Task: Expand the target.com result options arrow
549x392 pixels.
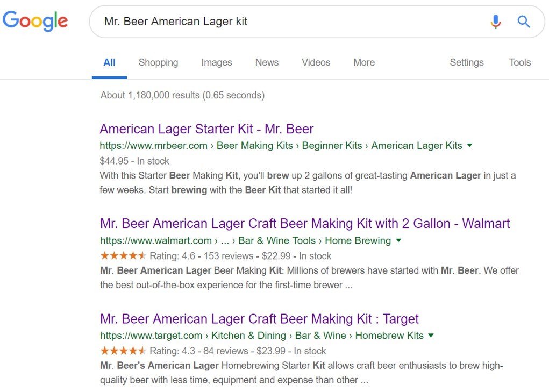Action: click(x=431, y=336)
